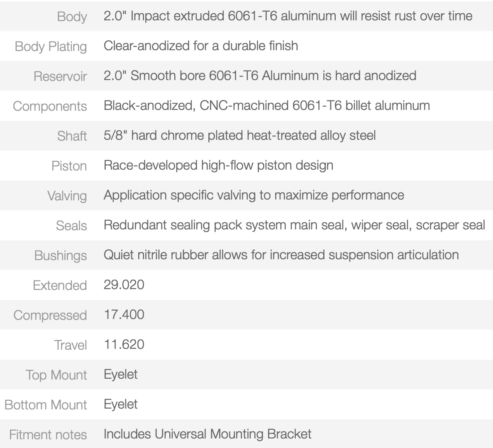Click the Valving label

[67, 196]
